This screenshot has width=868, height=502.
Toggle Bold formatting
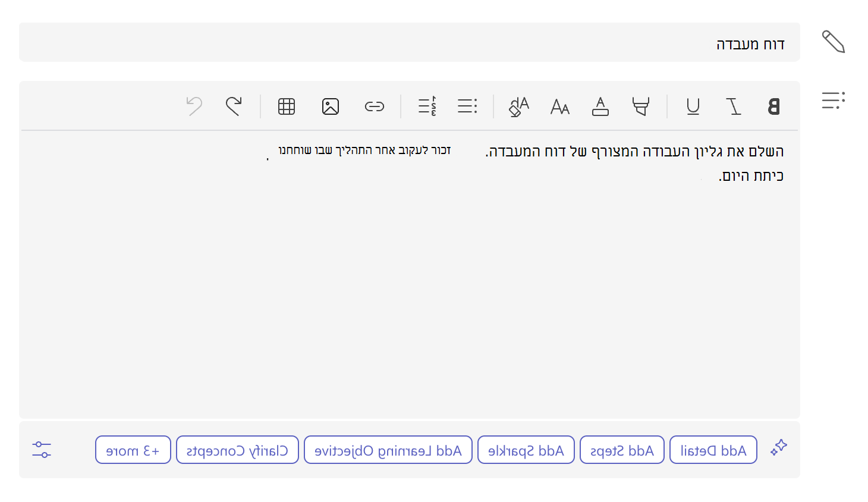click(x=773, y=106)
